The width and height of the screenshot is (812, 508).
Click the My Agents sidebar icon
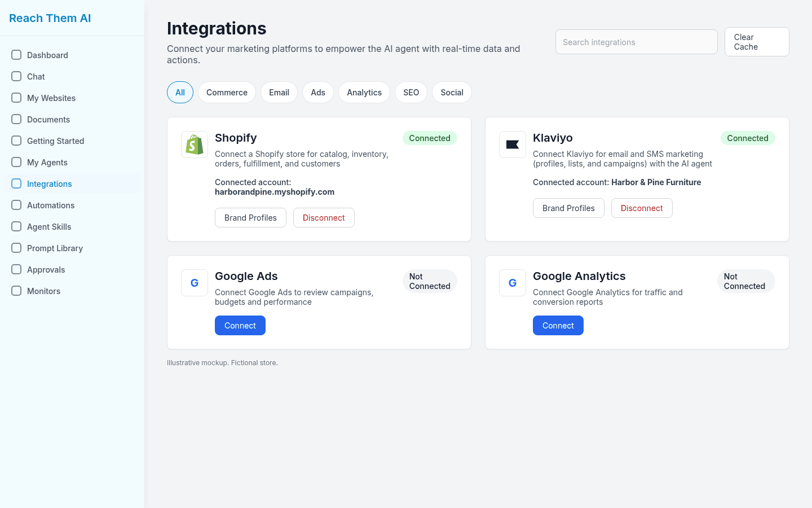click(x=16, y=162)
